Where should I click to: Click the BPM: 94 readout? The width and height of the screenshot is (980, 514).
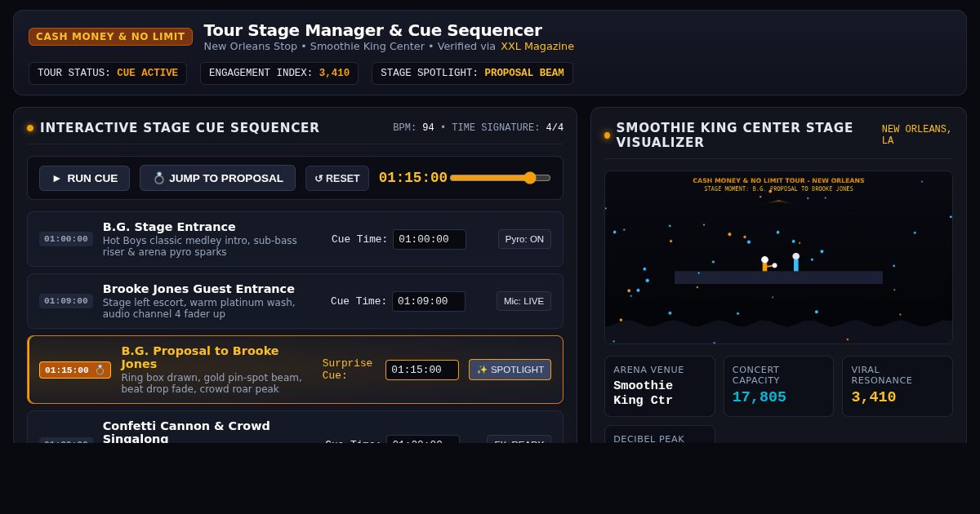pos(413,128)
